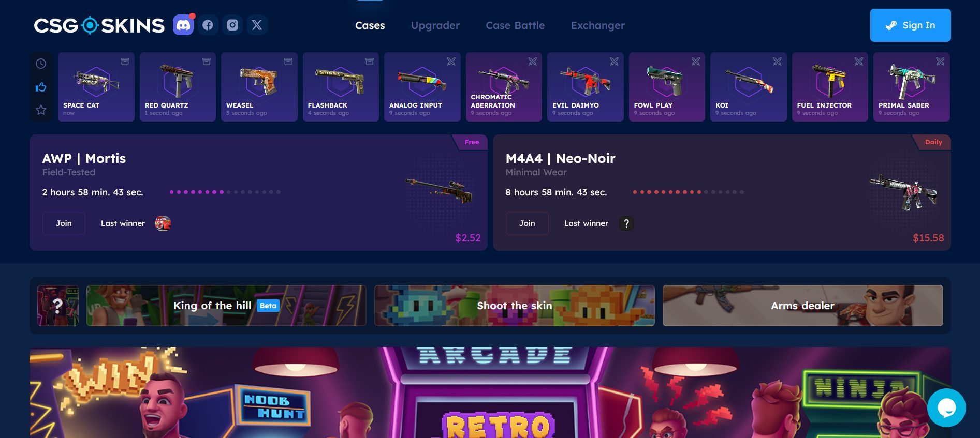This screenshot has width=980, height=438.
Task: Join the M4A4 Neo-Noir daily giveaway
Action: point(527,223)
